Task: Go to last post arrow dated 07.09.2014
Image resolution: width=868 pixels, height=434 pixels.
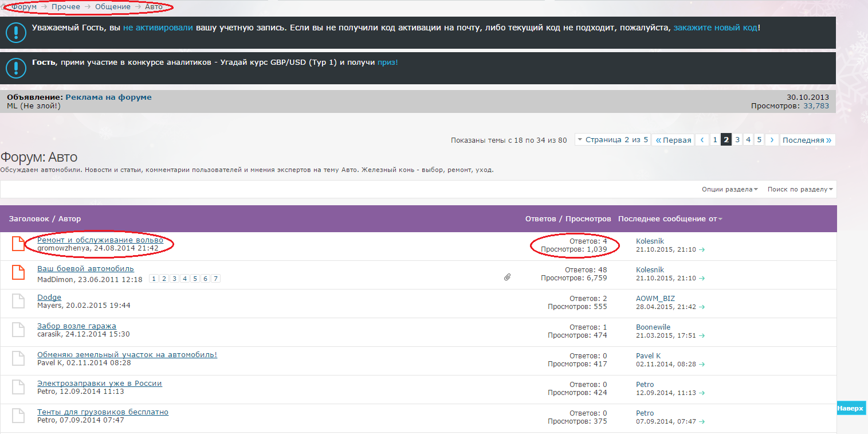Action: [x=702, y=422]
